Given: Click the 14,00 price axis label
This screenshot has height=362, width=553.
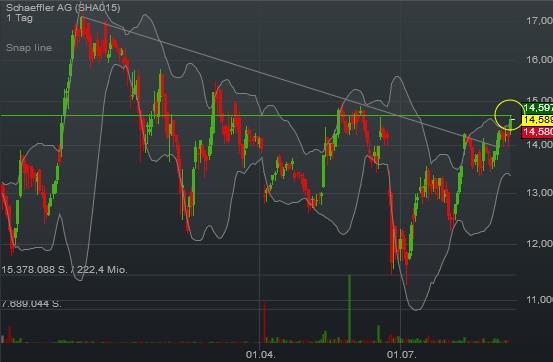Looking at the screenshot, I should tap(539, 144).
